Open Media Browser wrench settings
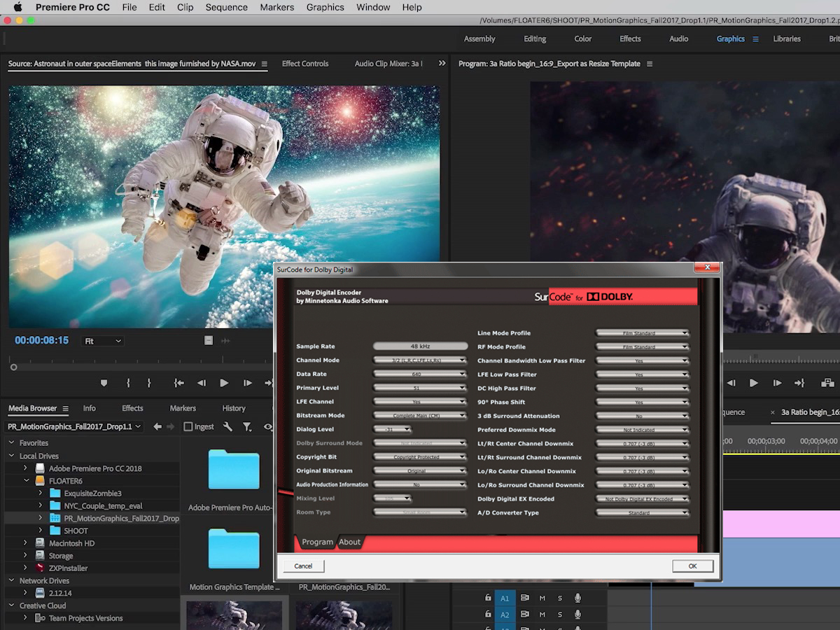This screenshot has width=840, height=630. point(227,426)
